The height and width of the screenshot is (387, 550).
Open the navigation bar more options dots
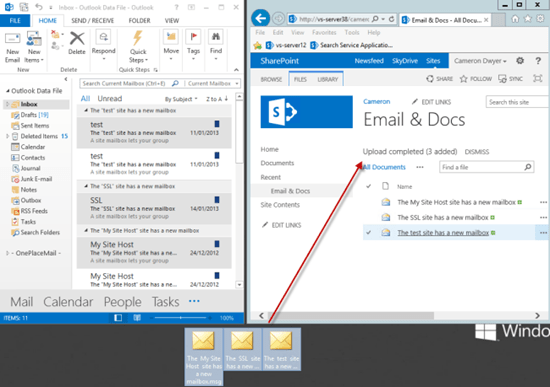(194, 301)
